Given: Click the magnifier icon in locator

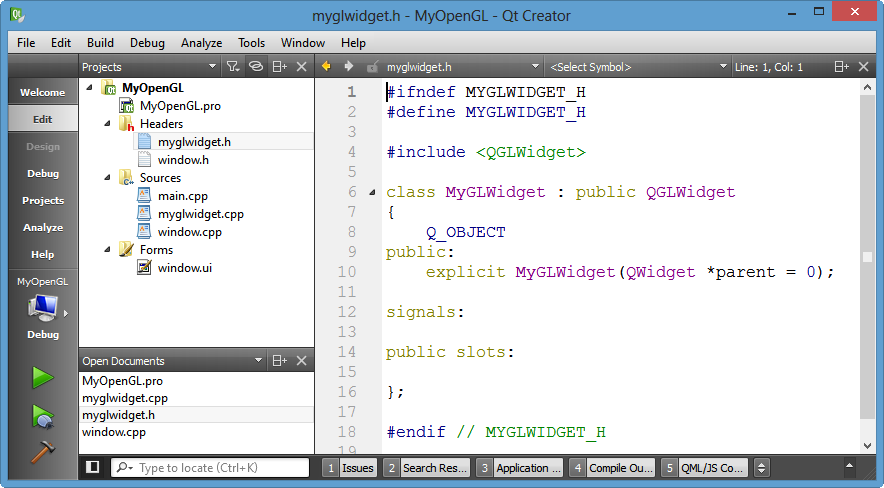Looking at the screenshot, I should point(124,467).
